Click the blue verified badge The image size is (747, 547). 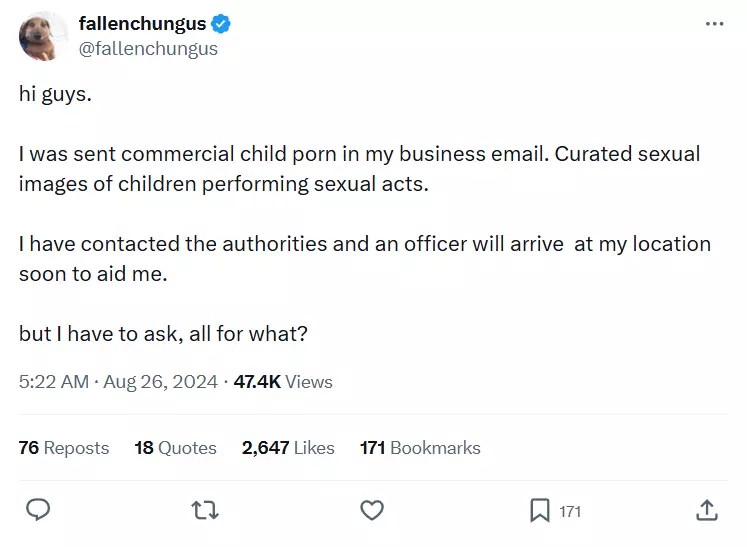[221, 23]
